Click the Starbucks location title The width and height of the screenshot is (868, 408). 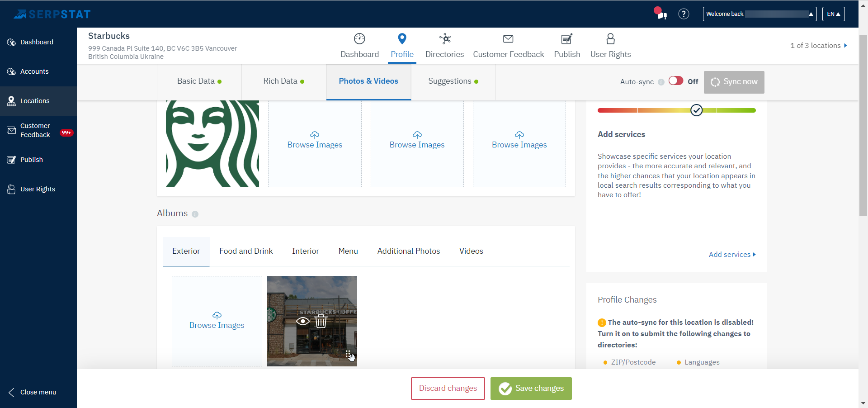(109, 36)
